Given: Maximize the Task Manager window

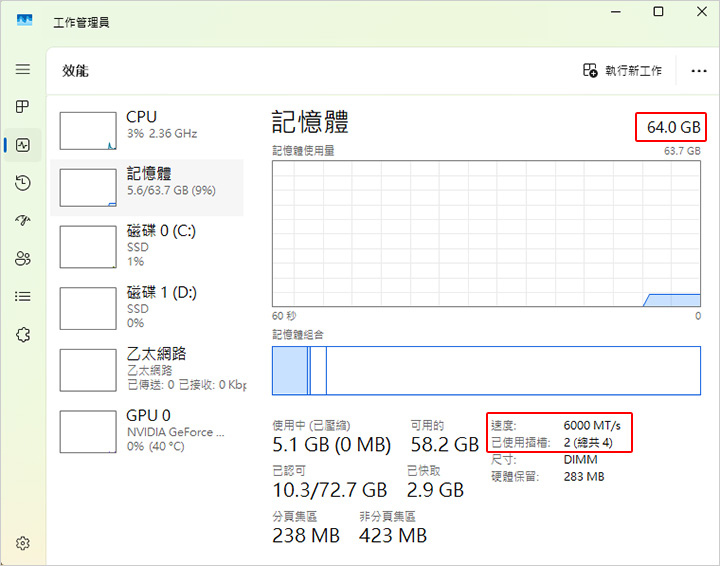Looking at the screenshot, I should pyautogui.click(x=658, y=11).
